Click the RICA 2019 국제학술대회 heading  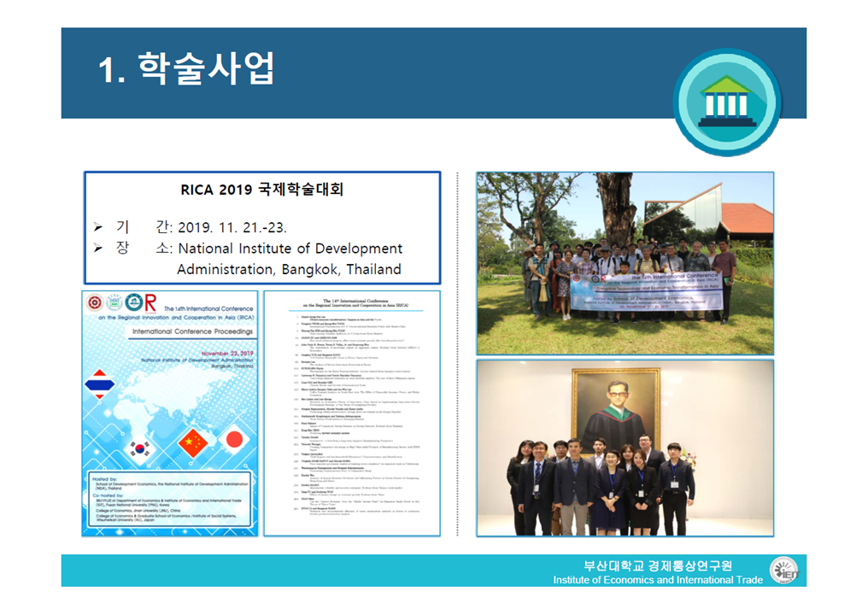click(x=261, y=190)
